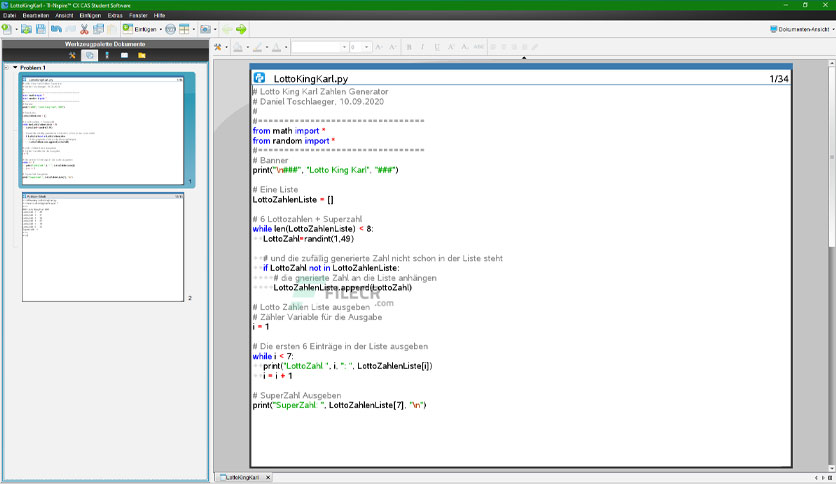
Task: Open the New Document dropdown arrow
Action: tap(16, 29)
